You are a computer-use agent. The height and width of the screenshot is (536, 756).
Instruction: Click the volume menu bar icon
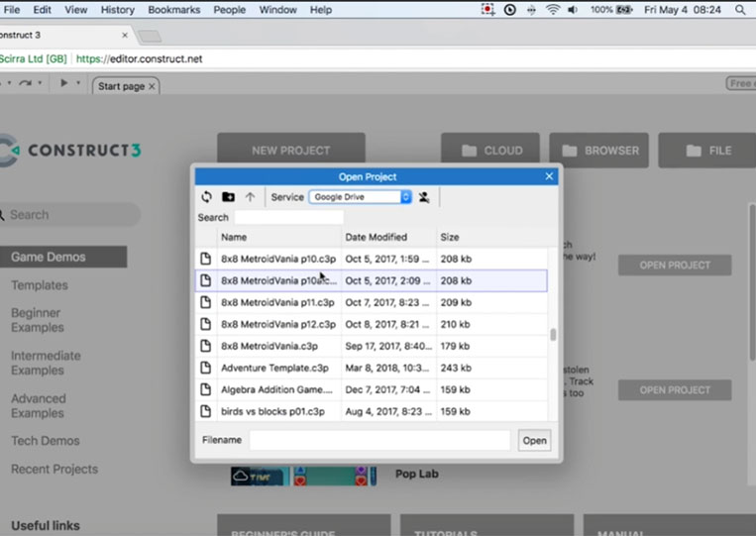pos(573,10)
